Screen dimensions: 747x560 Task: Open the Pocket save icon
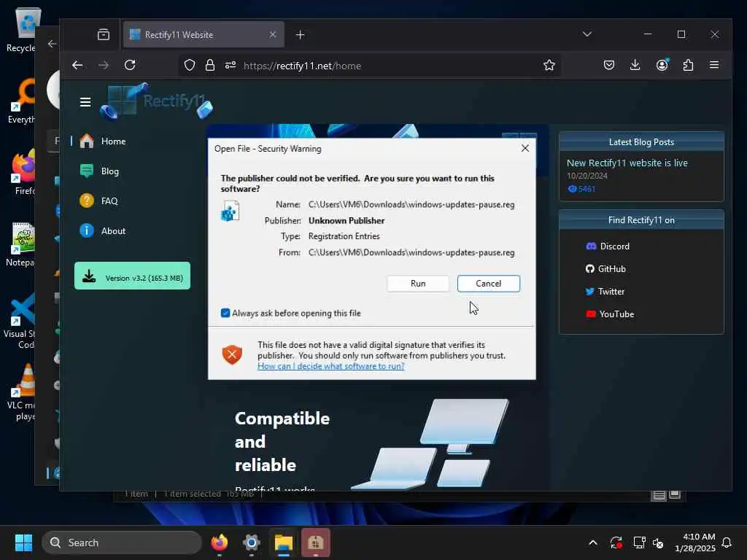tap(608, 65)
